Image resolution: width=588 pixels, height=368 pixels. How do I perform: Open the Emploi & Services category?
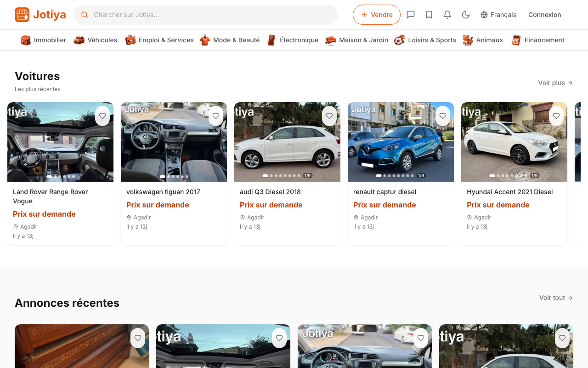(x=159, y=40)
